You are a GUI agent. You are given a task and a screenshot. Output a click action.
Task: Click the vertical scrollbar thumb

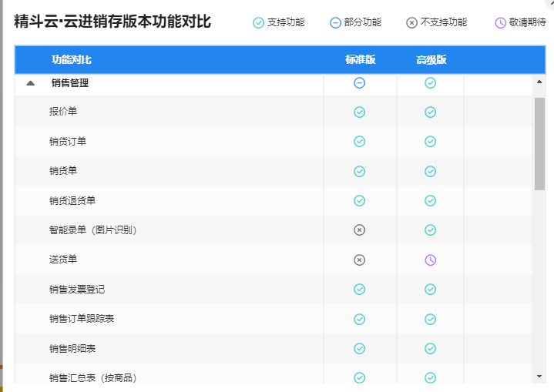click(x=539, y=144)
